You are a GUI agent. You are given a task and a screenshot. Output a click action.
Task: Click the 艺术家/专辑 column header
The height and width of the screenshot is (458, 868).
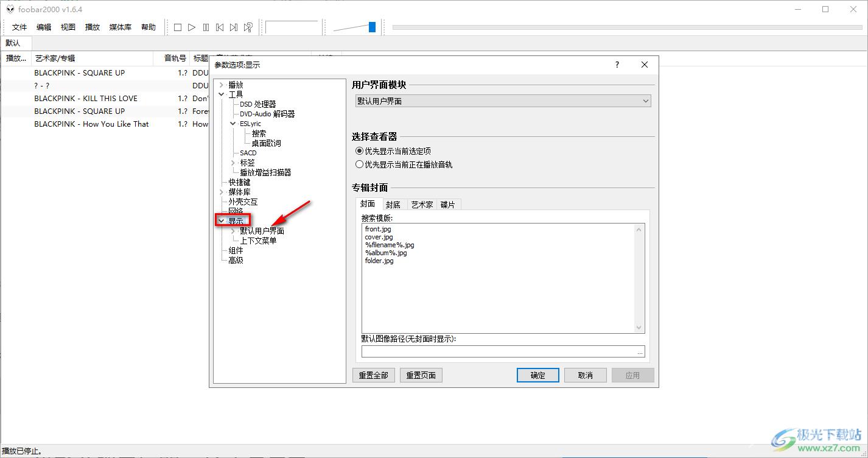(x=92, y=58)
